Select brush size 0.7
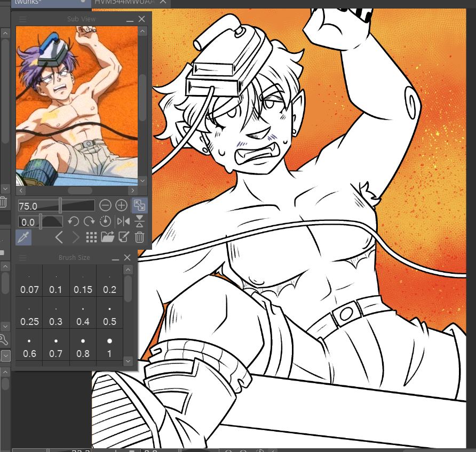 (56, 345)
